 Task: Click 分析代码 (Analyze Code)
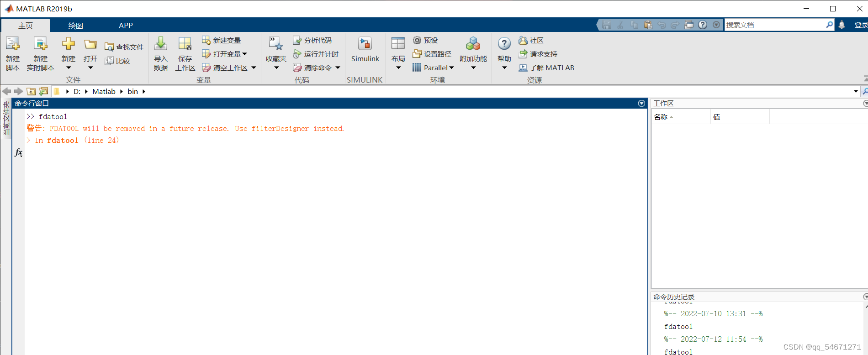pyautogui.click(x=312, y=40)
